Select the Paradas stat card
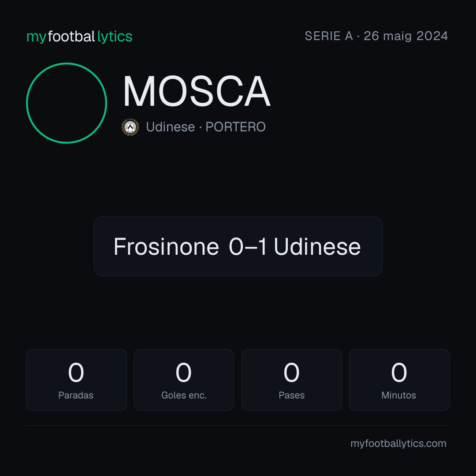 (x=76, y=380)
